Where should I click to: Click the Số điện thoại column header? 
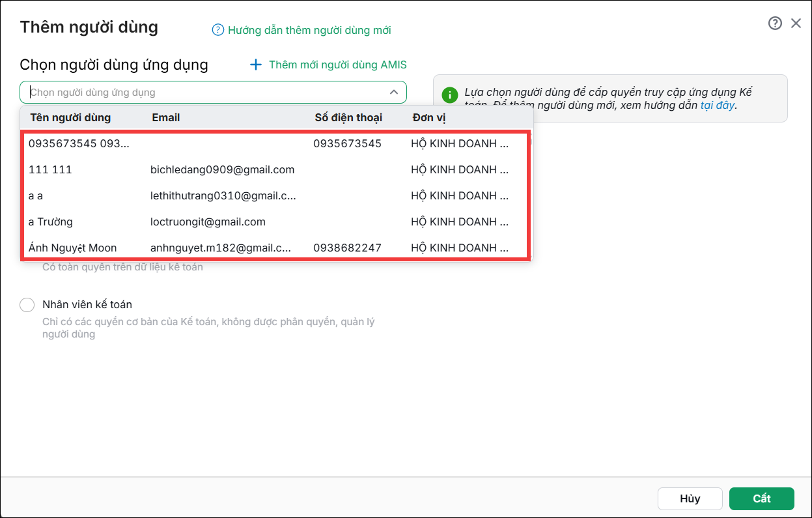click(348, 117)
